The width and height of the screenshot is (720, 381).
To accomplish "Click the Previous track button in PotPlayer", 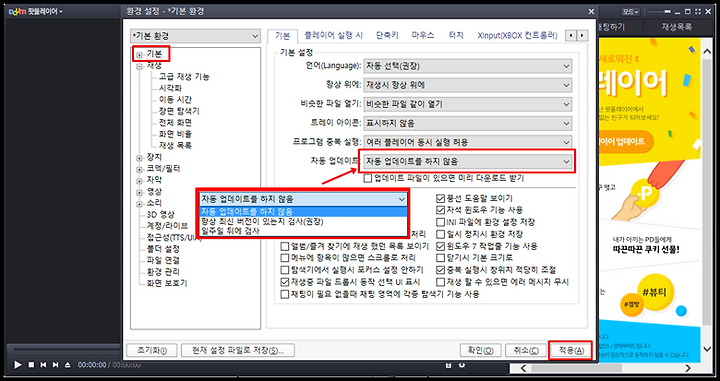I will pyautogui.click(x=43, y=365).
